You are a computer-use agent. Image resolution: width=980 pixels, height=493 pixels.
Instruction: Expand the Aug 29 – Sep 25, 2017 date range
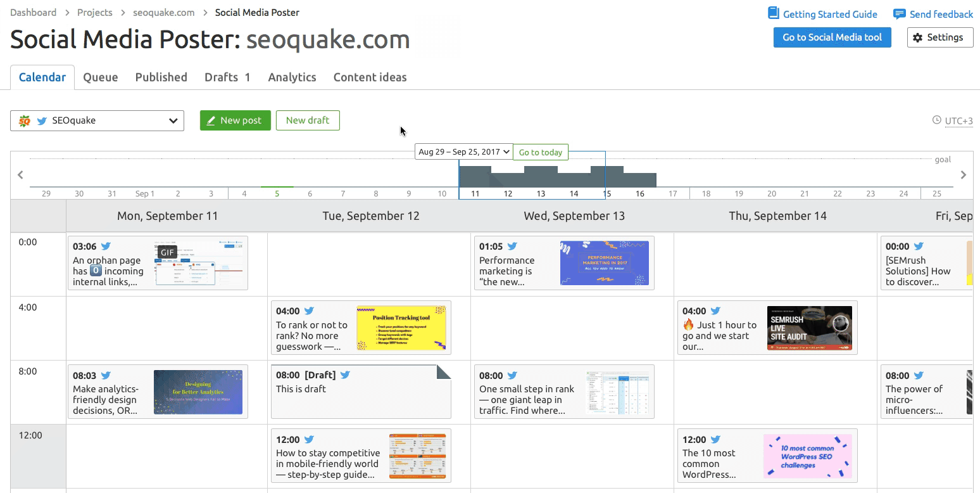click(463, 152)
